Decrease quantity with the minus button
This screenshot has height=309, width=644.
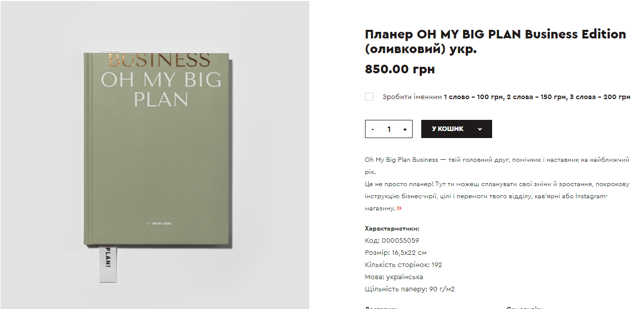click(373, 129)
